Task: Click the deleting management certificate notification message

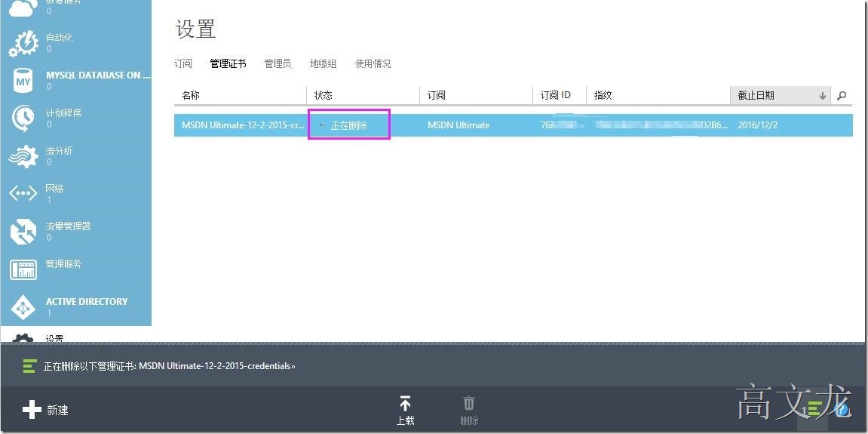Action: click(x=170, y=366)
